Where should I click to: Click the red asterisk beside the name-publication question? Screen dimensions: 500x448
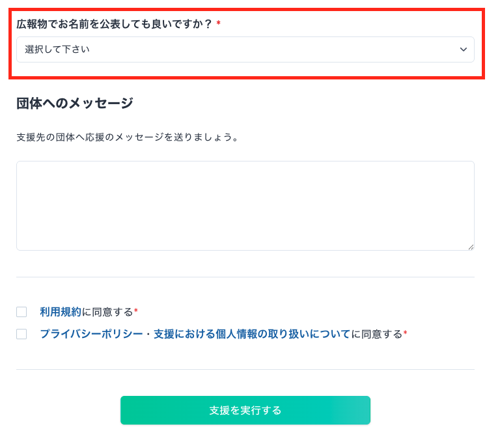pos(219,23)
